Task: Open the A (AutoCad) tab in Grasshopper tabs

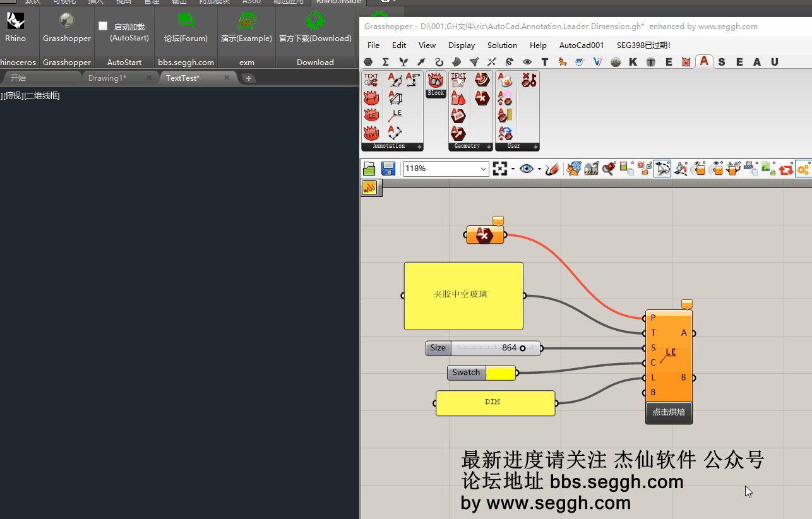Action: point(704,62)
